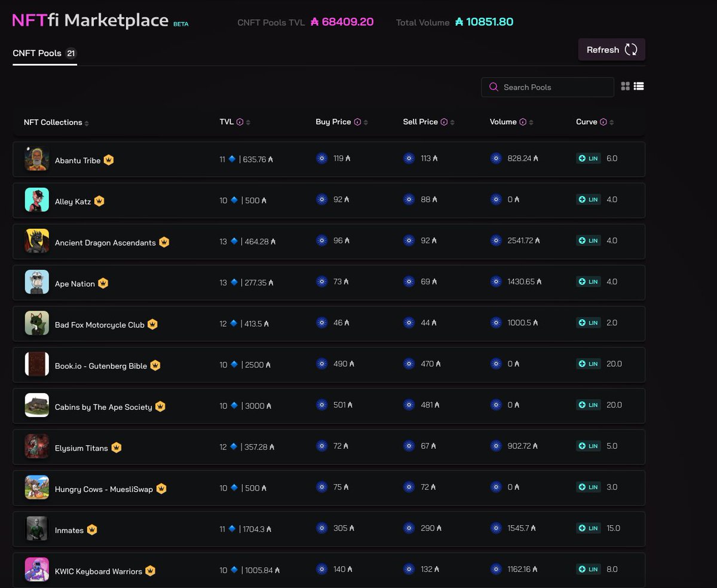This screenshot has width=717, height=588.
Task: Click Cardano coin icon at Alley Katz volume
Action: pyautogui.click(x=496, y=200)
